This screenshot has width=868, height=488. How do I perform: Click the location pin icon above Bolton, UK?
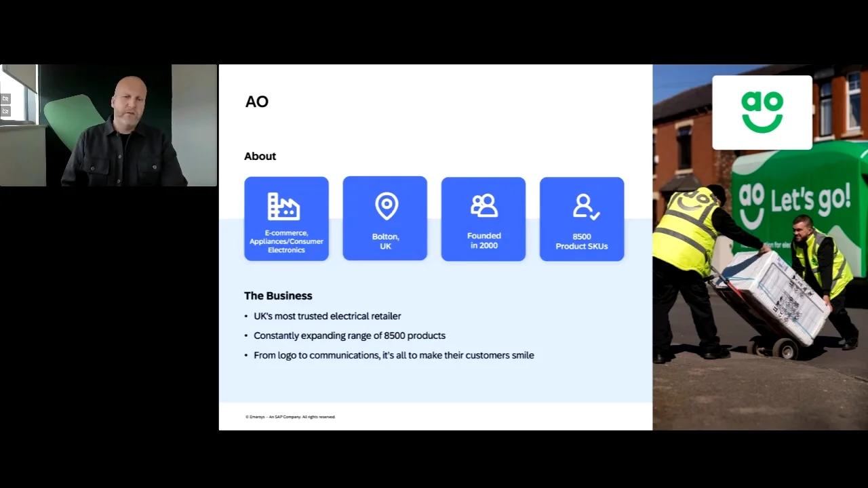[x=387, y=206]
